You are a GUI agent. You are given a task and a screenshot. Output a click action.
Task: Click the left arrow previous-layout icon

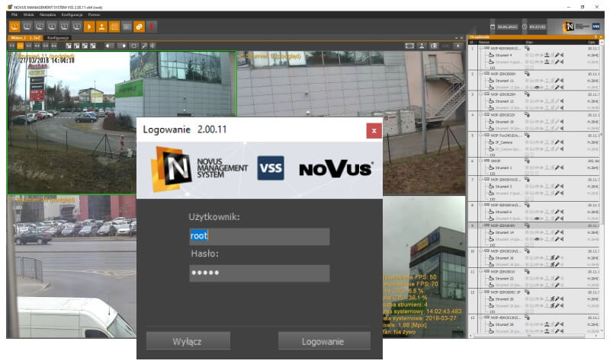click(108, 46)
